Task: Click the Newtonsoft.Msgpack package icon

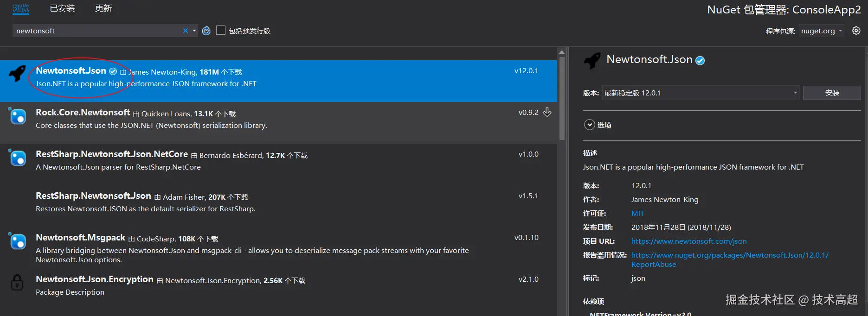Action: [x=18, y=241]
